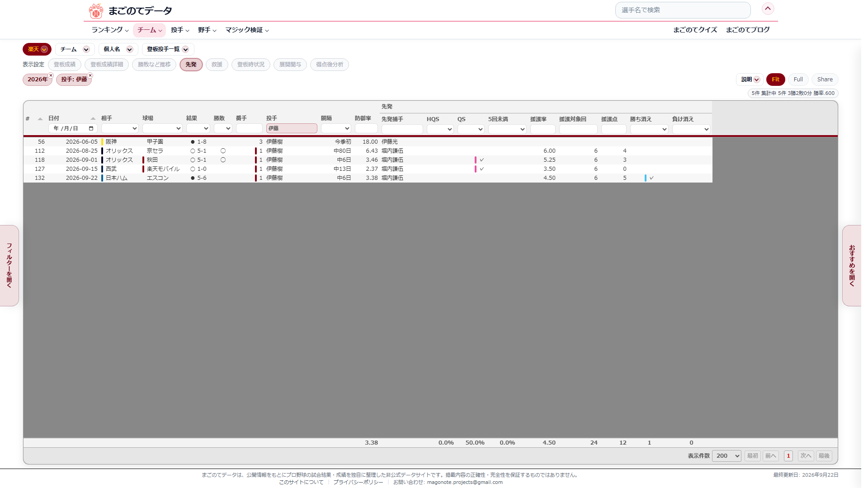Open the 楽天 team dropdown
Screen dimensions: 868x488
click(37, 49)
